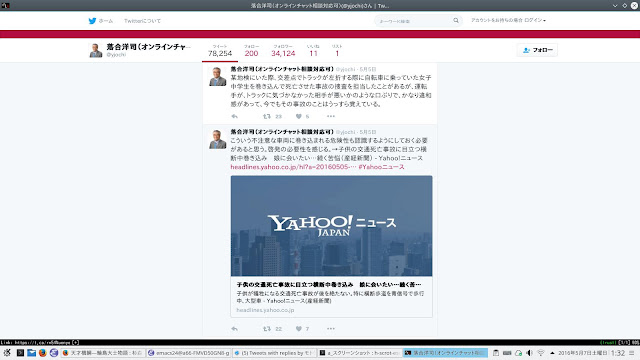This screenshot has width=640, height=360.
Task: Click the cloud sync tray icon
Action: [518, 353]
